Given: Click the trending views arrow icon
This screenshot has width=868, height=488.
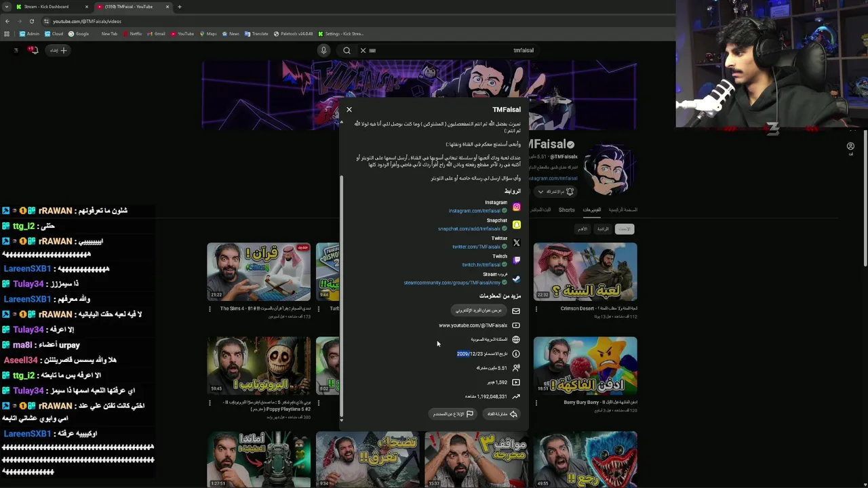Looking at the screenshot, I should click(x=516, y=396).
